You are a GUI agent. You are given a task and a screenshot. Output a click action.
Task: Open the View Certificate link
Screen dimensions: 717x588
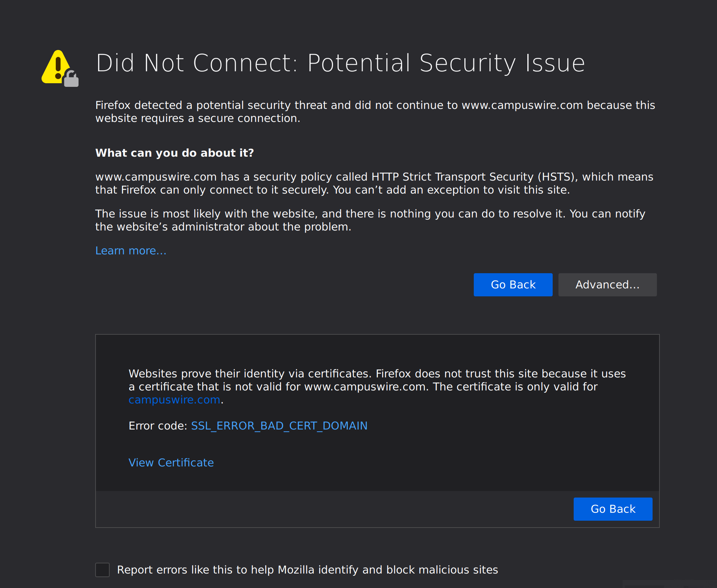pos(171,462)
